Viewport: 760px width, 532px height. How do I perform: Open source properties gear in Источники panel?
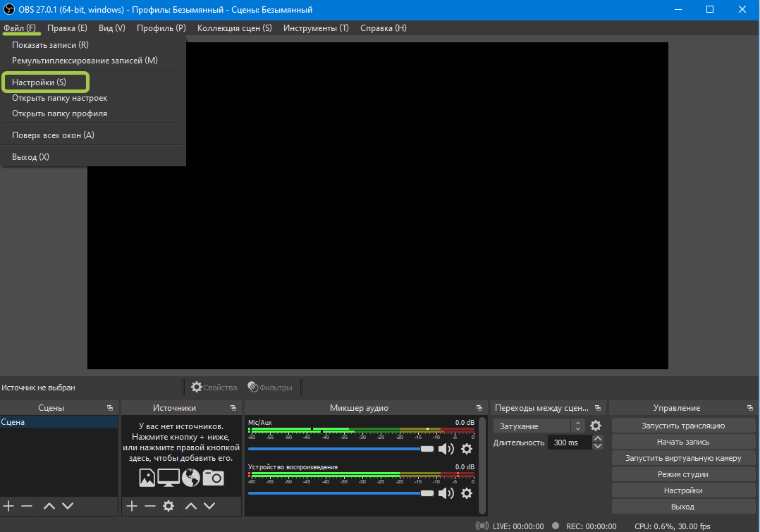point(168,506)
